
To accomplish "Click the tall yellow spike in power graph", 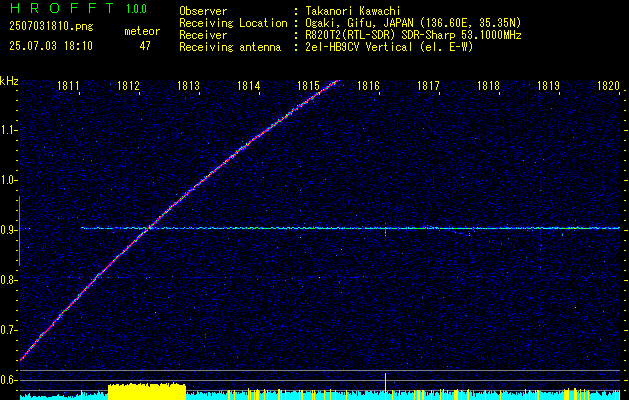I will (x=386, y=386).
